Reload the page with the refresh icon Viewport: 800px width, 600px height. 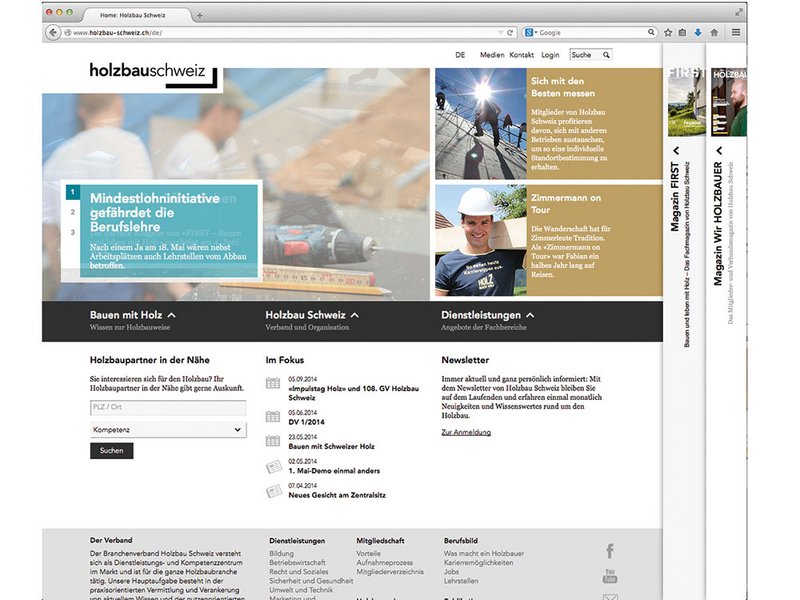pyautogui.click(x=510, y=33)
